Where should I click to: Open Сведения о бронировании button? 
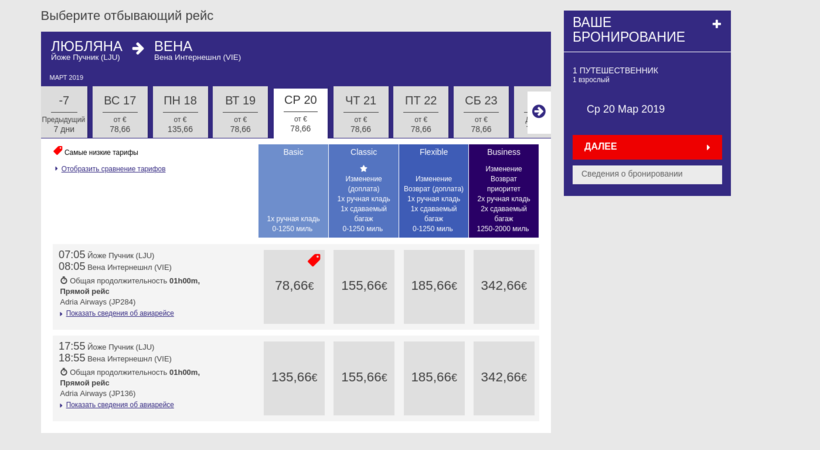(x=647, y=174)
